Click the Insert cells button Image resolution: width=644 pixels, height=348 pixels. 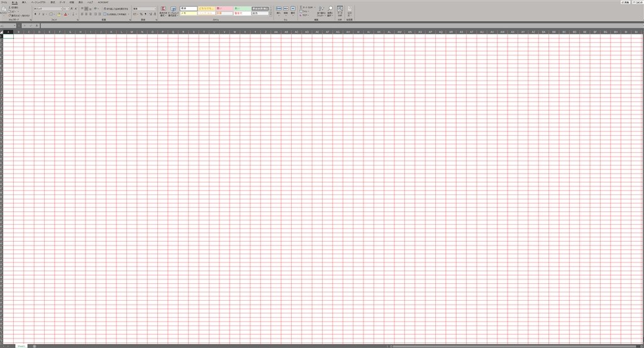coord(279,11)
